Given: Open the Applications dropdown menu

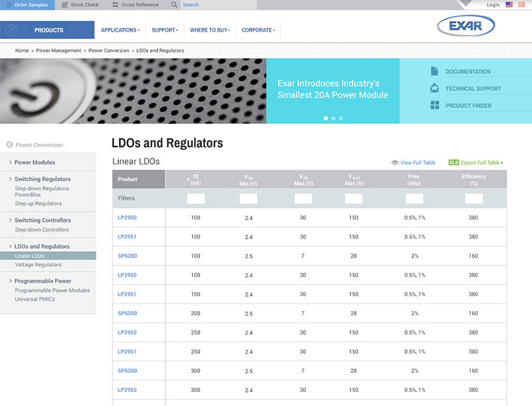Looking at the screenshot, I should (120, 30).
